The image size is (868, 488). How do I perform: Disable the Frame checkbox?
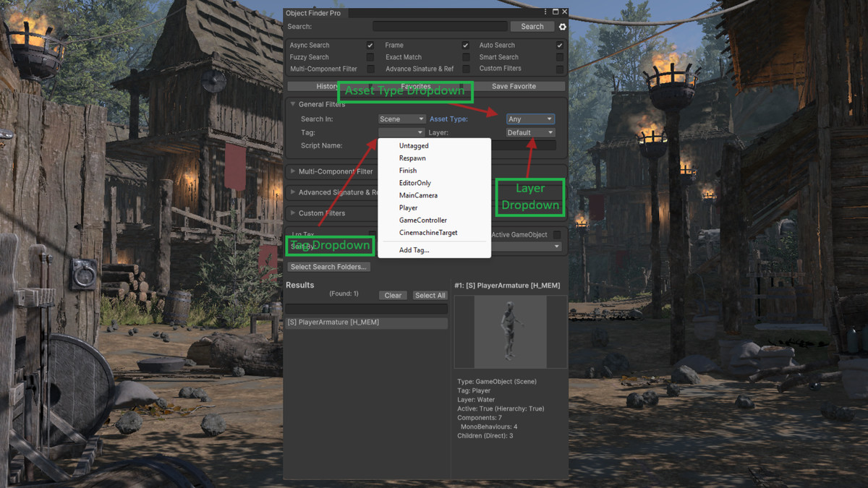click(464, 45)
